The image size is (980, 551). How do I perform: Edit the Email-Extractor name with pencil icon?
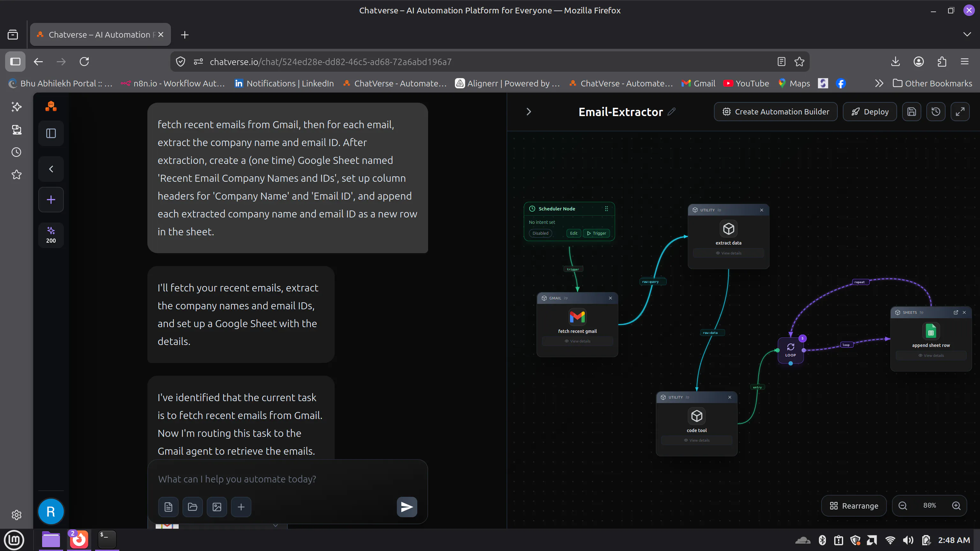pos(672,111)
